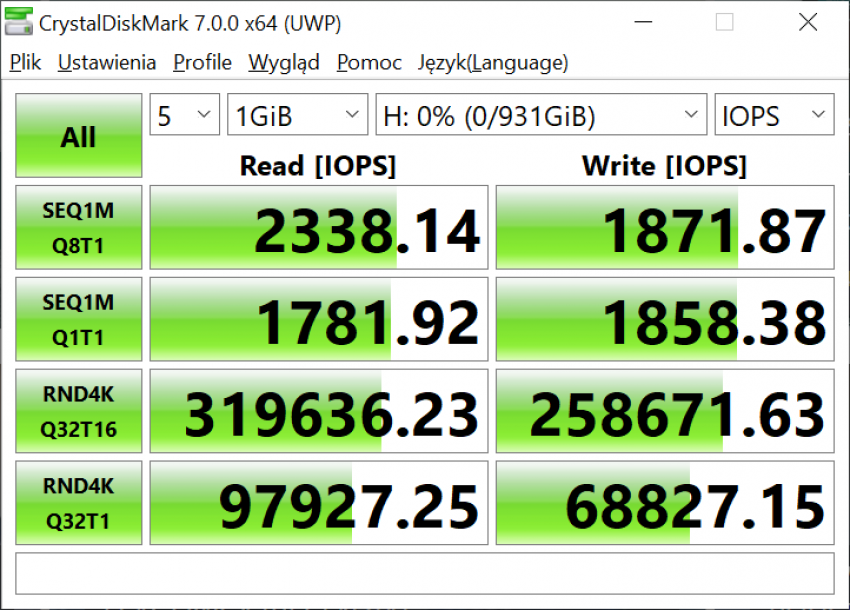
Task: Select the 1858.38 write result
Action: (x=665, y=319)
